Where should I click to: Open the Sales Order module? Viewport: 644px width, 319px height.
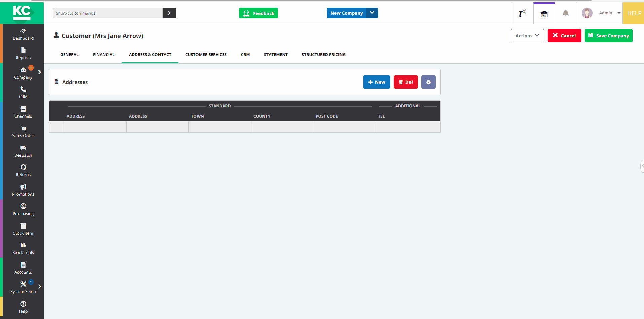coord(23,131)
